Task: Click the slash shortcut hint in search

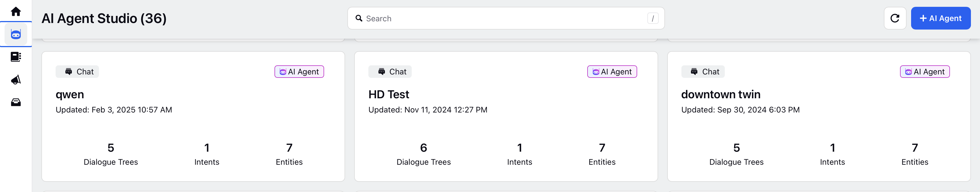Action: click(652, 18)
